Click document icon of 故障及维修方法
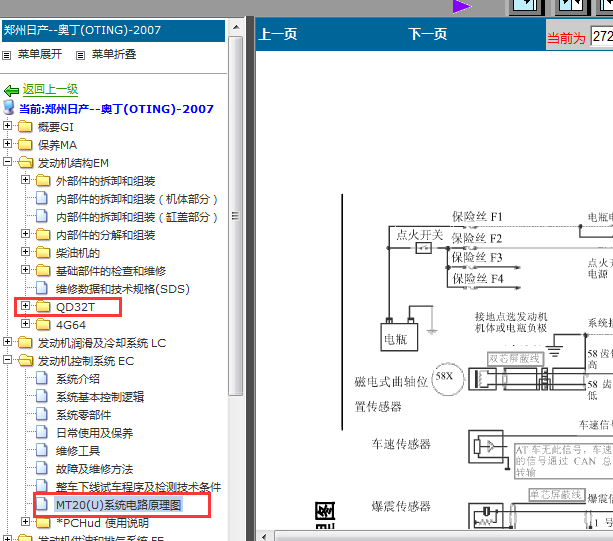The image size is (613, 541). 42,468
